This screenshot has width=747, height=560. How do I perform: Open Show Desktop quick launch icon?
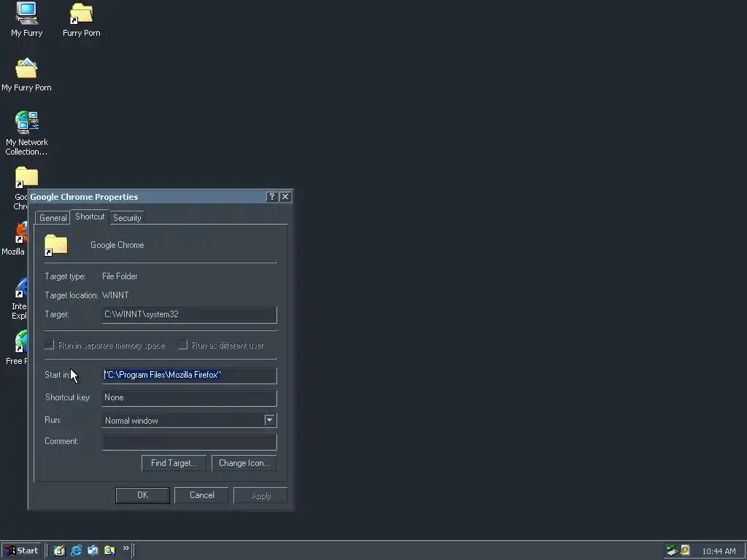click(x=59, y=551)
